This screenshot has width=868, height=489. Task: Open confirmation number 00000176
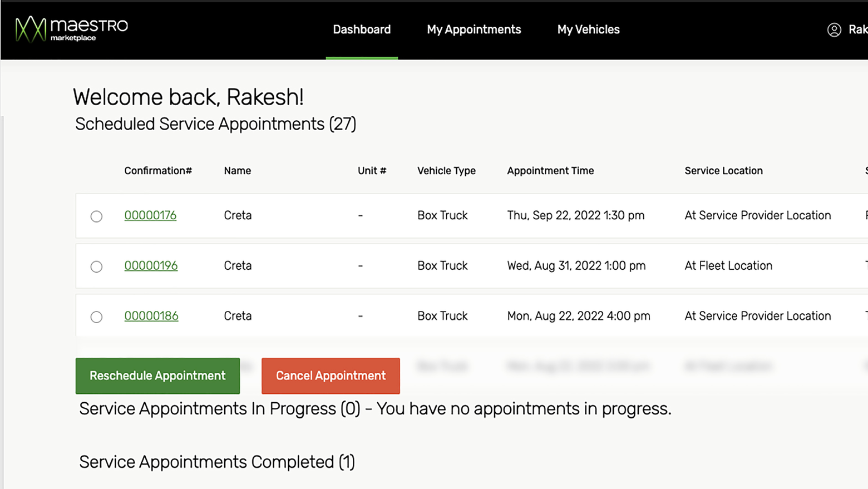pyautogui.click(x=150, y=215)
